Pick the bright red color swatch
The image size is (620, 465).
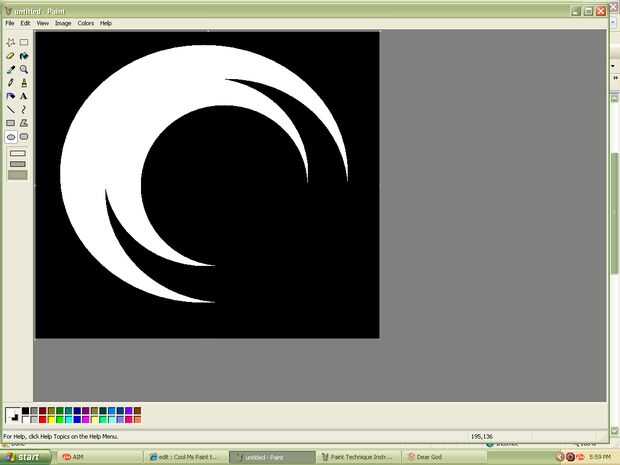43,420
